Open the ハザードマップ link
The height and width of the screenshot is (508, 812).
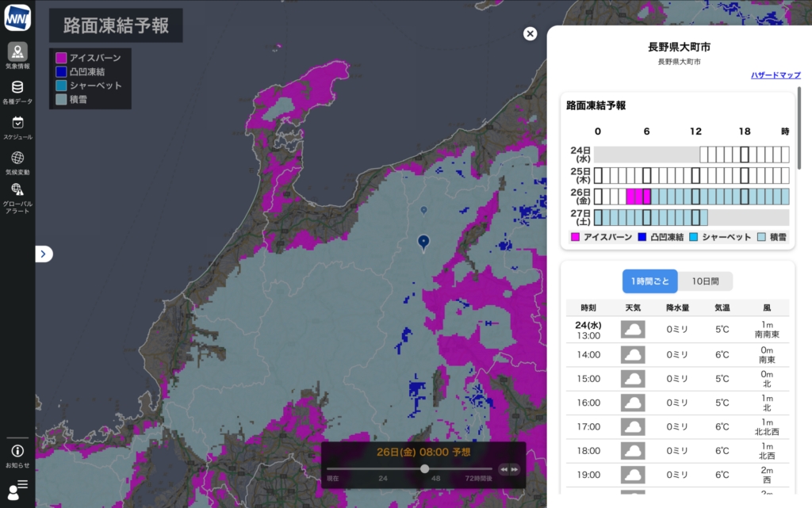(x=776, y=75)
